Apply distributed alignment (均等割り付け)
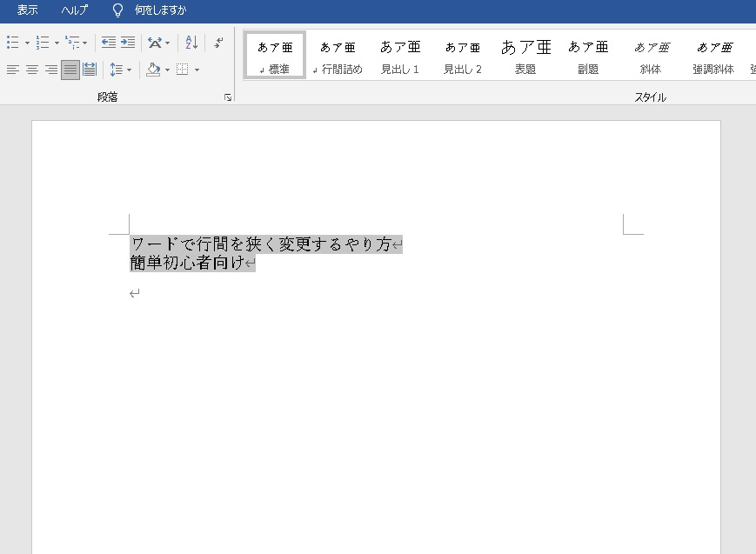 point(90,70)
